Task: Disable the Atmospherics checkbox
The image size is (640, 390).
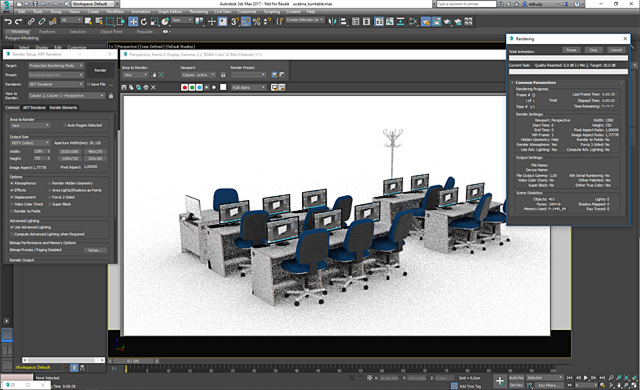Action: [x=12, y=183]
